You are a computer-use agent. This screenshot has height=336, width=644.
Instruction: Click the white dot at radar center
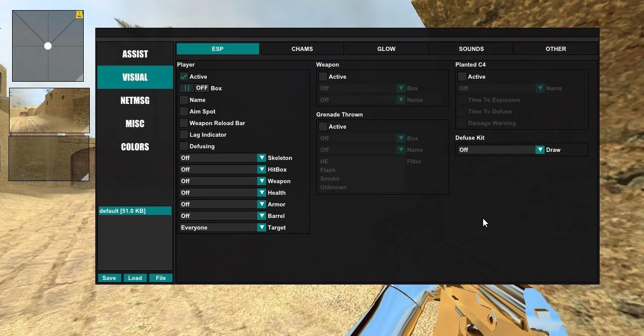48,46
